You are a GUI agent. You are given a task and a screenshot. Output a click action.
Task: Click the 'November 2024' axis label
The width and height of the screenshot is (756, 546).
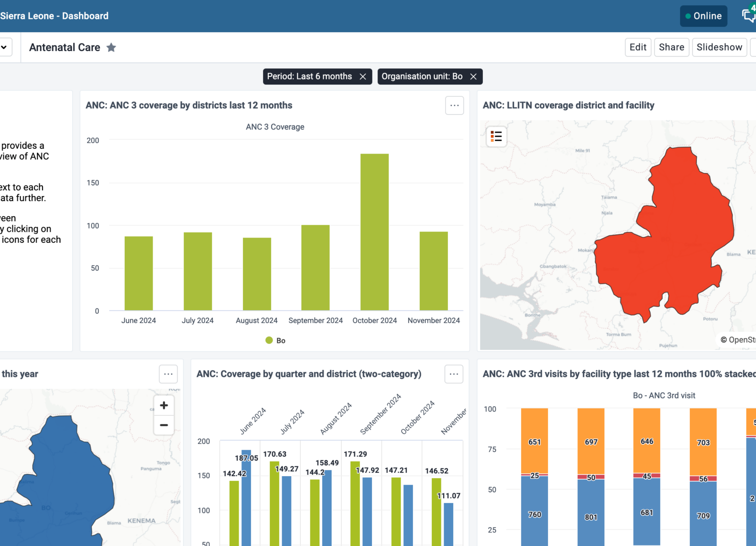tap(434, 320)
